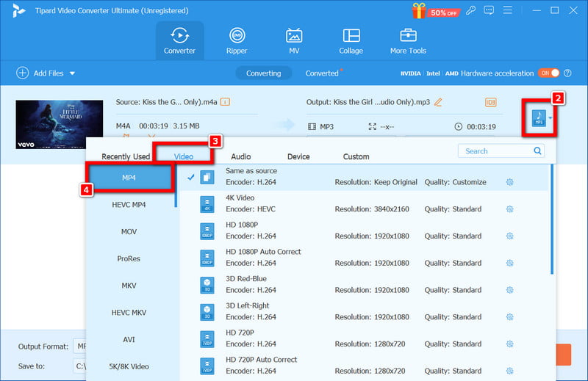Choose the 3D Left-Right preset

click(365, 311)
